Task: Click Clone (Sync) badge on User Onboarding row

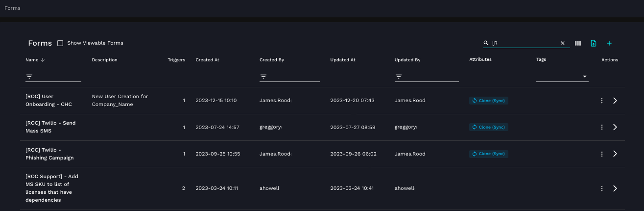Action: click(x=489, y=101)
